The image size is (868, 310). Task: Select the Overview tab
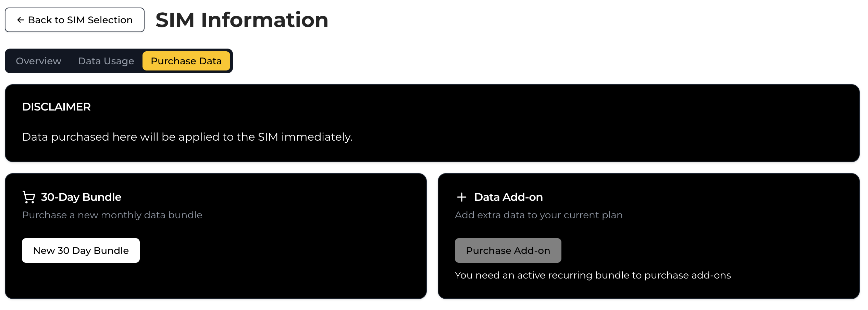click(38, 61)
